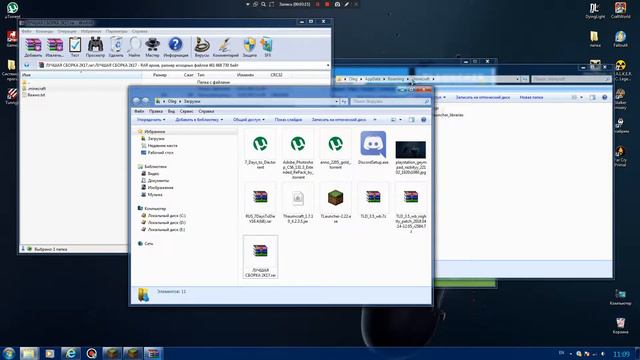Open the address bar history dropdown in Загрузки window

pos(336,101)
